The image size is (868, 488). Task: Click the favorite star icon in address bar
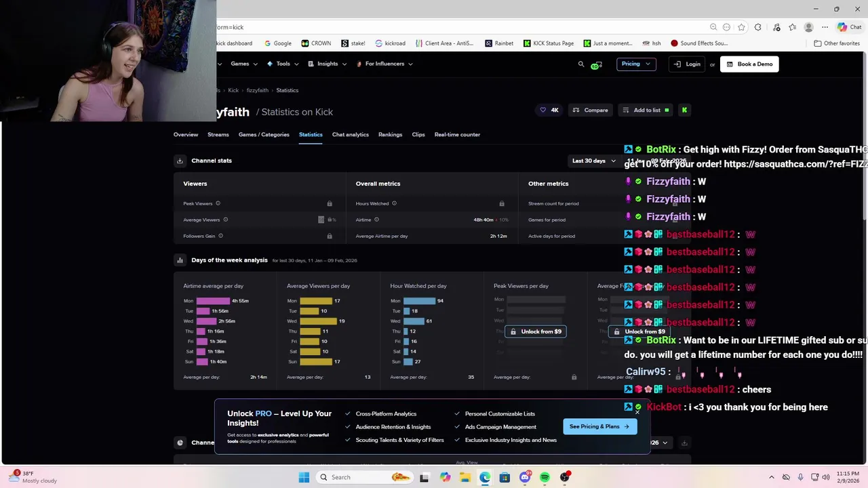741,27
